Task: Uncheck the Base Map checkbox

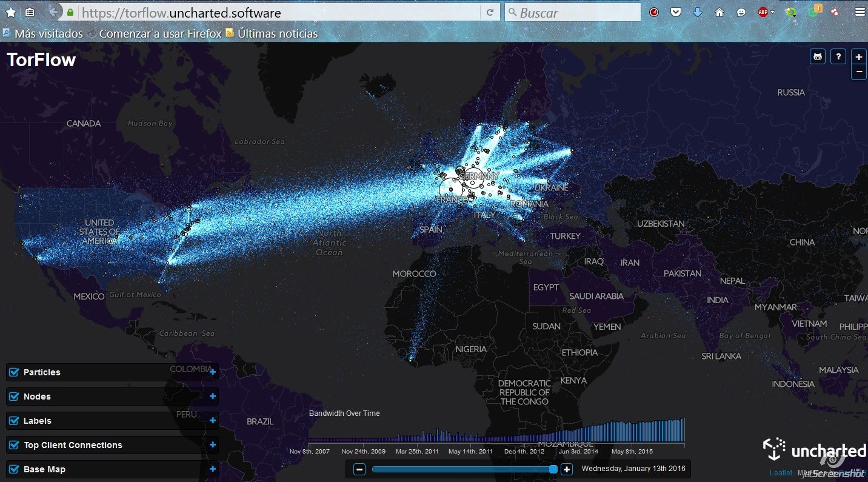Action: pyautogui.click(x=15, y=469)
